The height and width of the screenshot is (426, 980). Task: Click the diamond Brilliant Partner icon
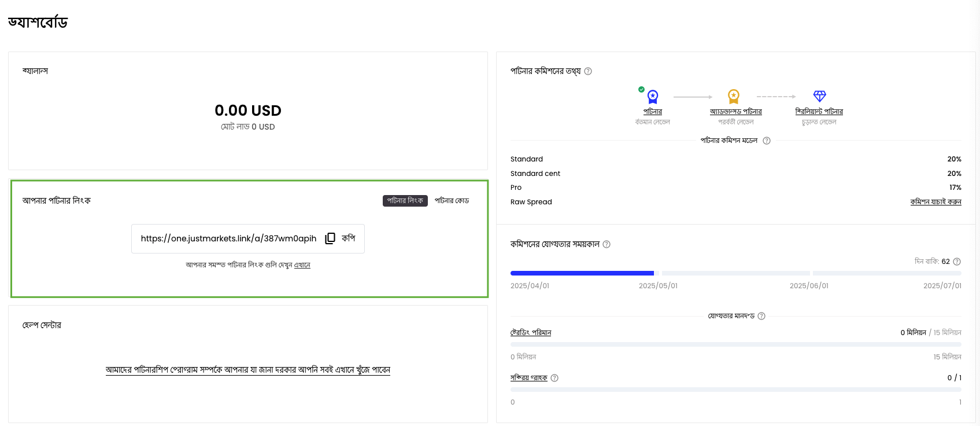(820, 96)
